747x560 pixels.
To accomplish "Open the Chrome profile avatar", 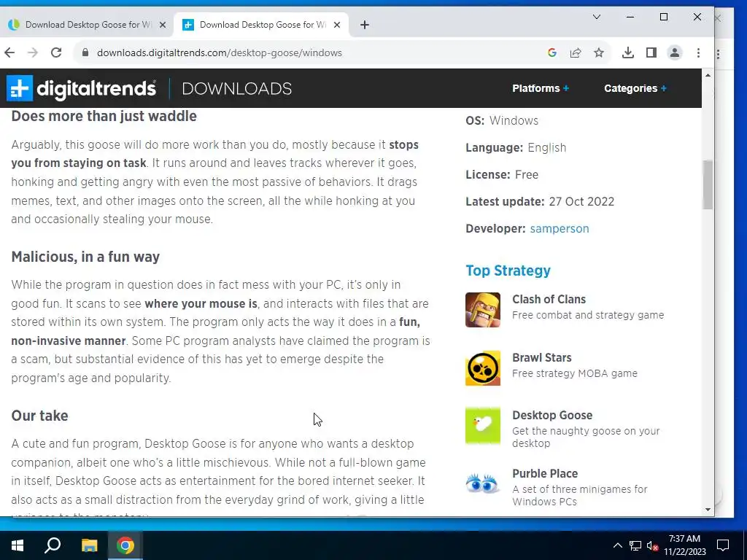I will click(x=675, y=52).
